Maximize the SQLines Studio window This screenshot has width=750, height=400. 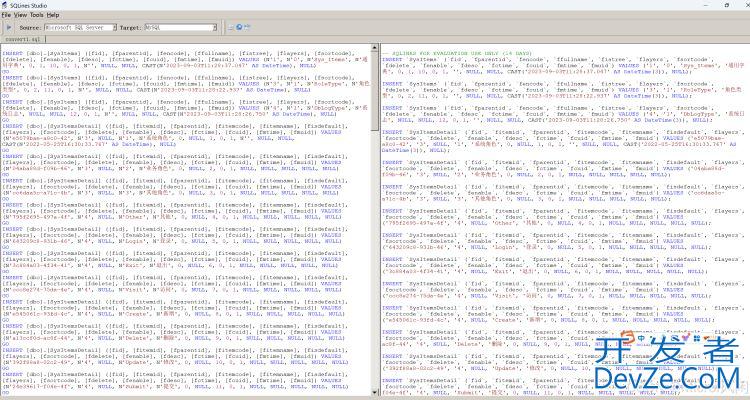tap(727, 5)
